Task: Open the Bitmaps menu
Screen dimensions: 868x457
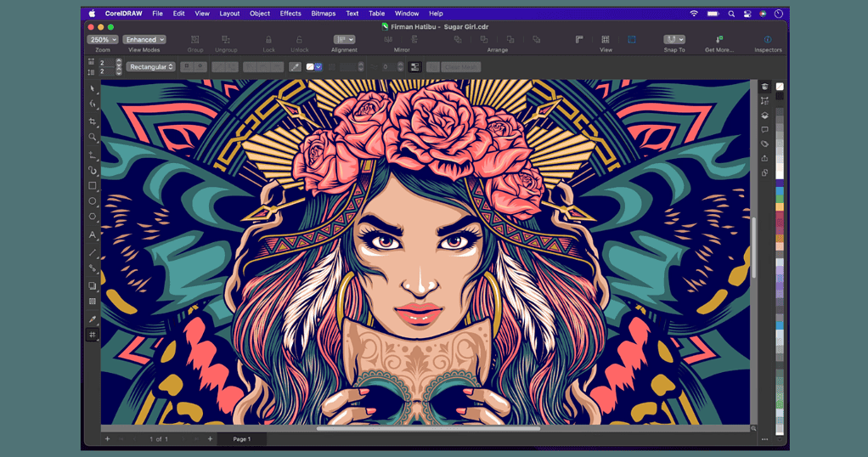Action: tap(323, 14)
